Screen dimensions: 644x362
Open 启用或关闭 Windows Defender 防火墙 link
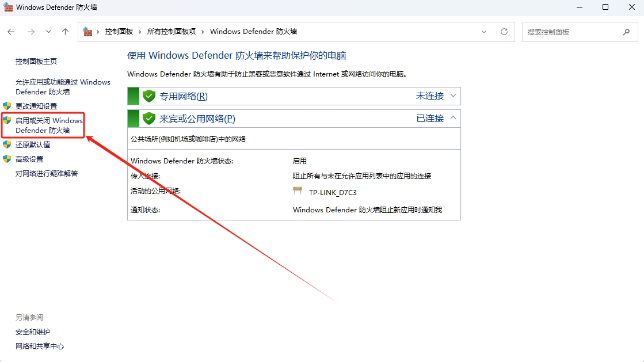click(49, 125)
